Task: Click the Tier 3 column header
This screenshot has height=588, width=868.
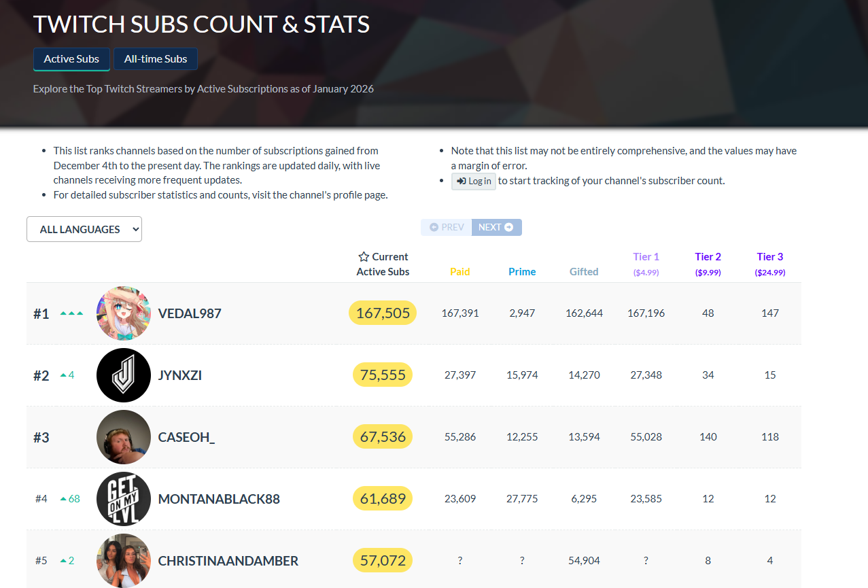Action: [x=770, y=264]
